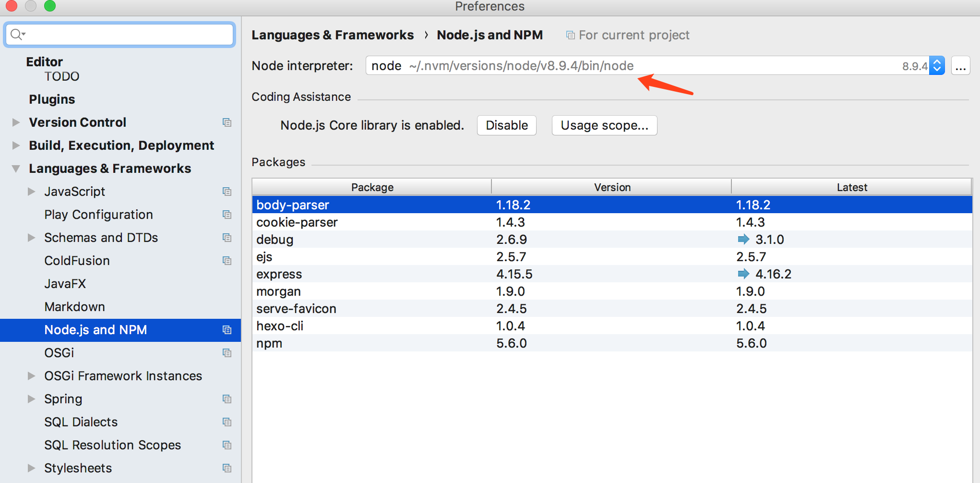The height and width of the screenshot is (483, 980).
Task: Select the cookie-parser package row
Action: pyautogui.click(x=298, y=222)
